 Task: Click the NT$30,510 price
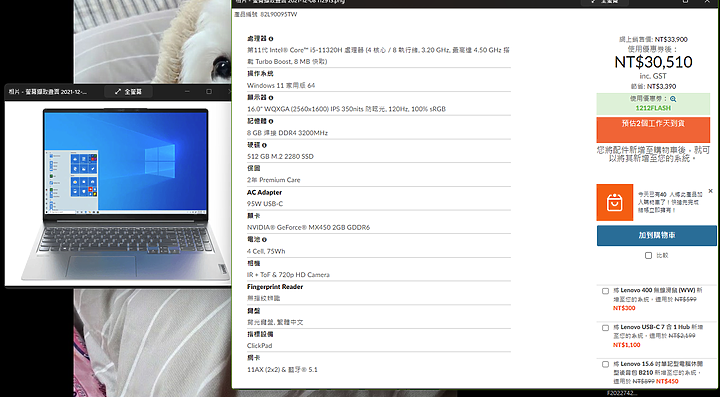click(x=653, y=62)
